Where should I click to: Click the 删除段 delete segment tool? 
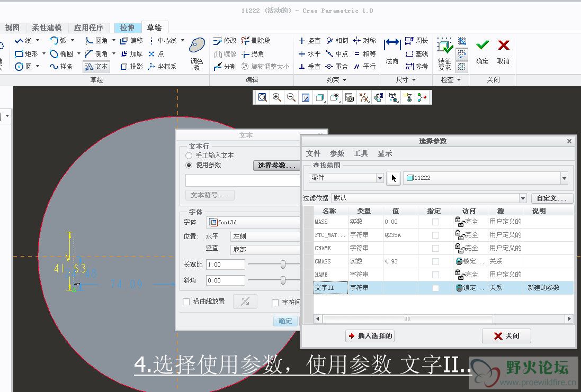point(256,40)
